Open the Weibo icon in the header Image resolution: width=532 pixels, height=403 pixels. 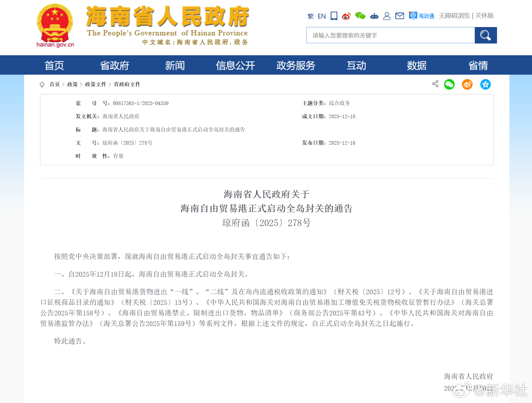(x=346, y=16)
